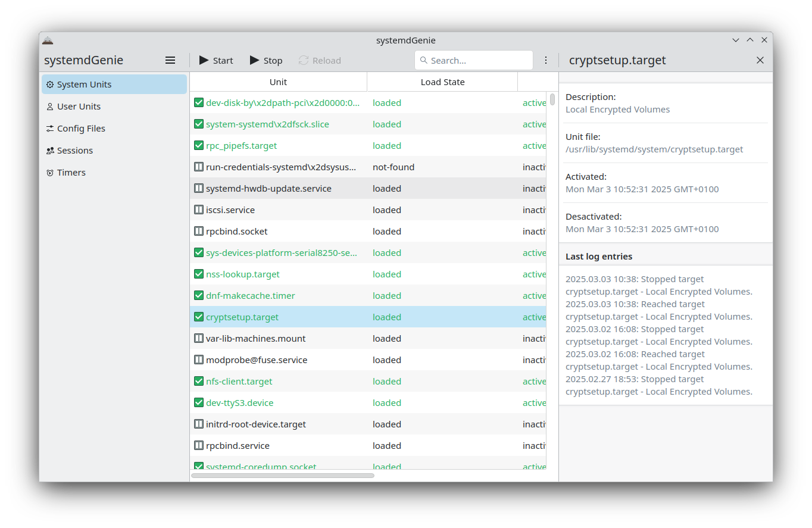Select the initrd-root-device.target unit name
The height and width of the screenshot is (528, 812).
[256, 424]
